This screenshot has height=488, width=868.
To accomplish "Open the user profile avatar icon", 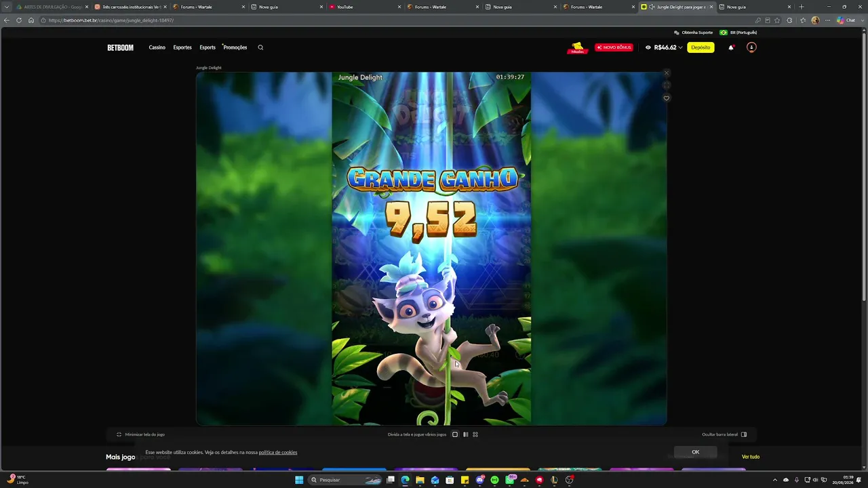I will [x=751, y=47].
